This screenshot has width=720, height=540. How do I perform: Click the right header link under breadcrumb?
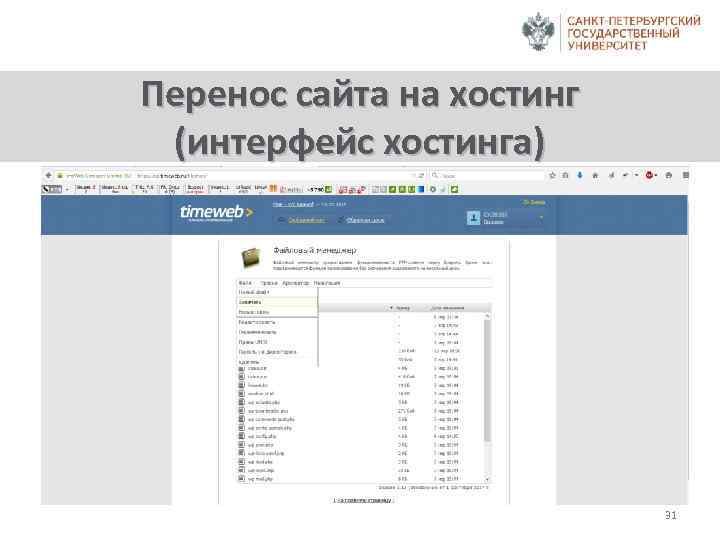click(x=365, y=220)
